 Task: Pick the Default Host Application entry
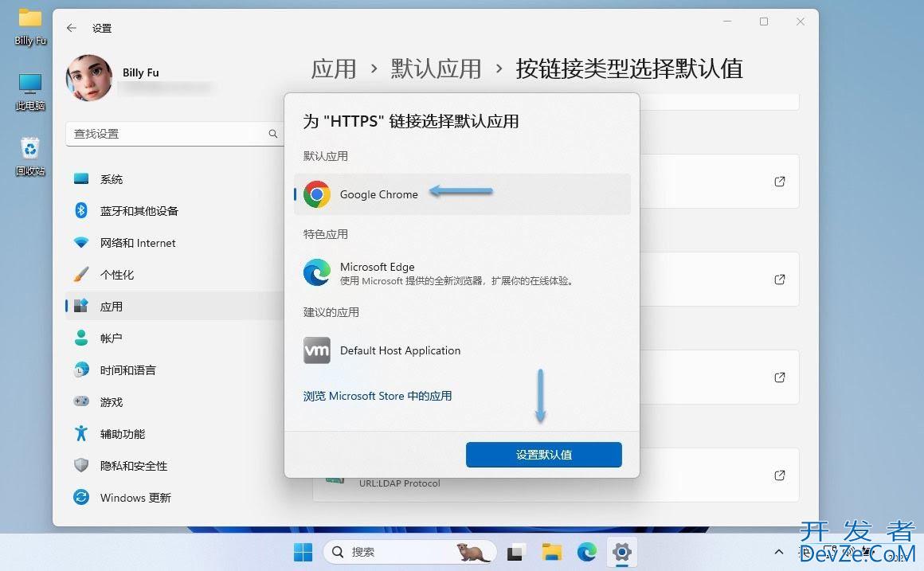coord(462,350)
